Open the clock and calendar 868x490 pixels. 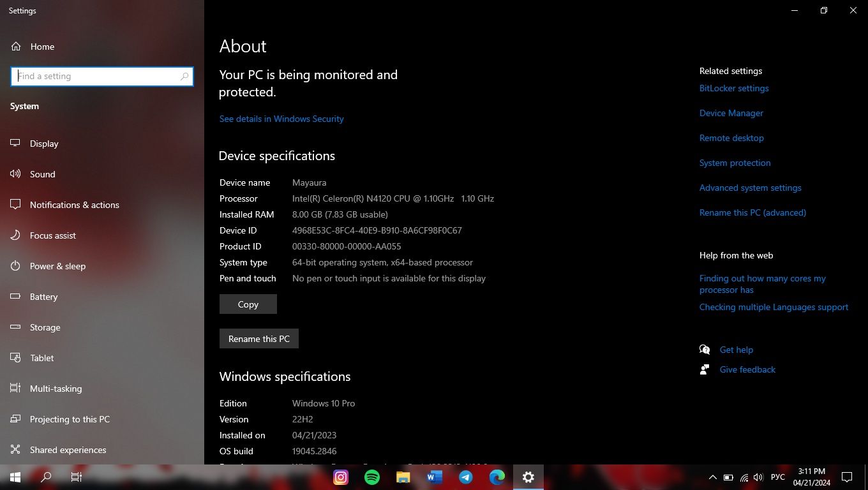click(x=812, y=477)
